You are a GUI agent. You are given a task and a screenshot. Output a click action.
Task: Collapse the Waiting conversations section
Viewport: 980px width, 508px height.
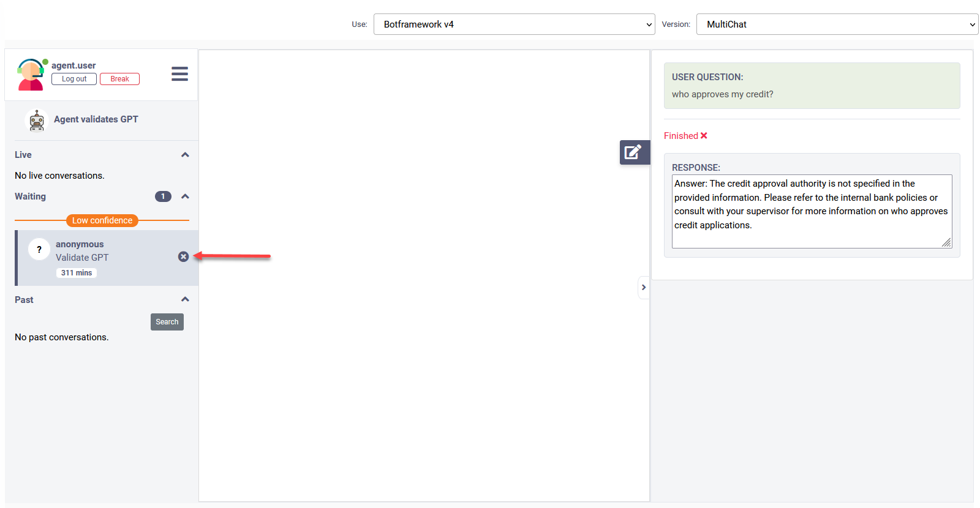pos(185,196)
